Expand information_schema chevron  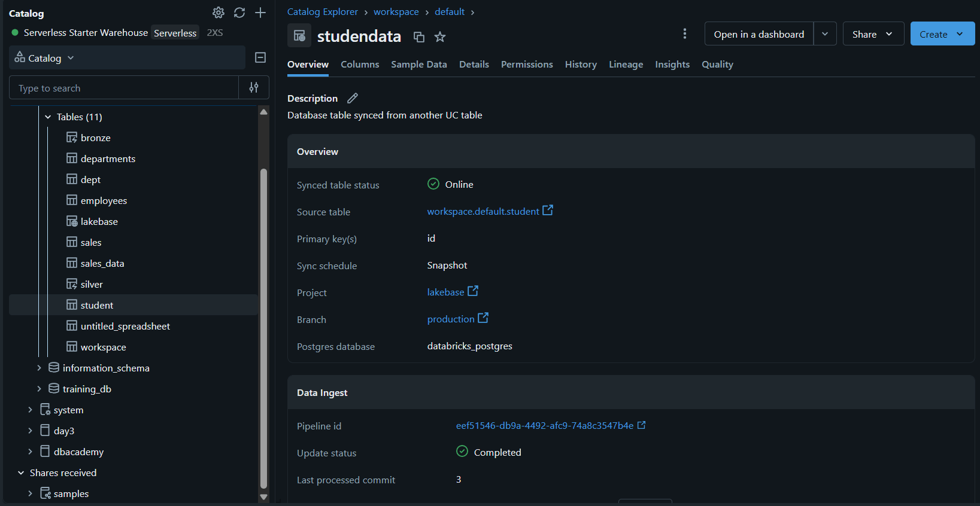pos(39,368)
